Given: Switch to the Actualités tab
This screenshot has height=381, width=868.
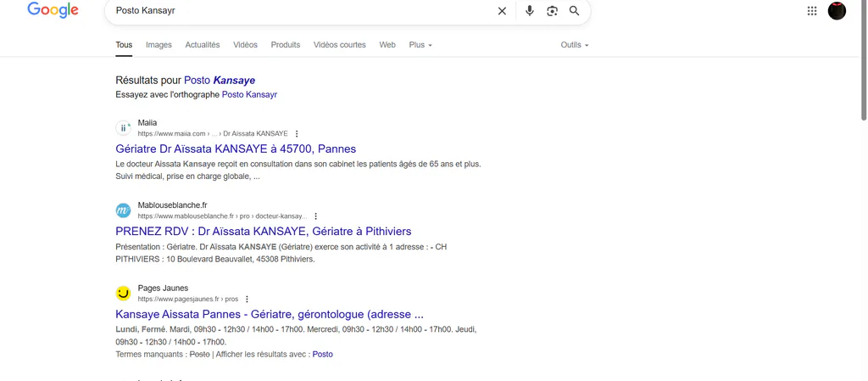Looking at the screenshot, I should pyautogui.click(x=202, y=45).
